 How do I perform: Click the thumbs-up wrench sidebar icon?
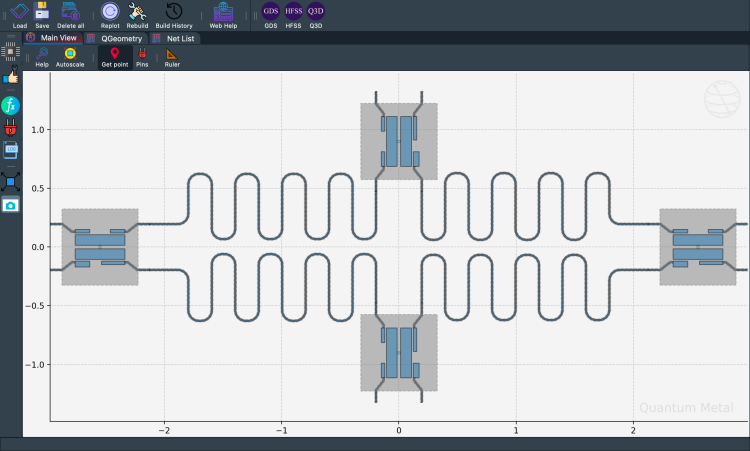(11, 76)
